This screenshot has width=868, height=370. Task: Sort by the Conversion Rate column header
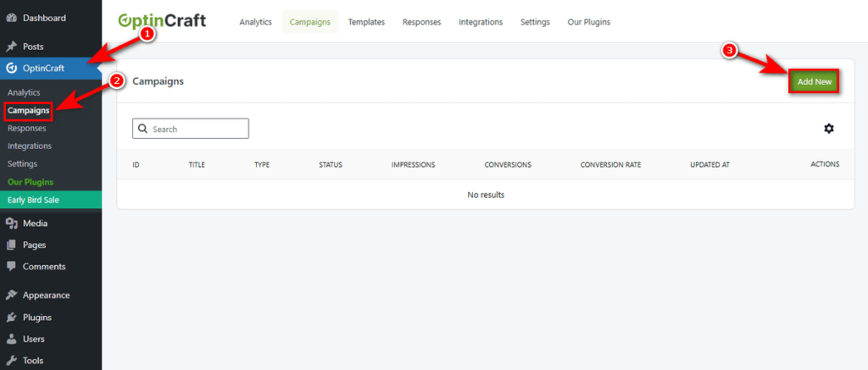610,164
